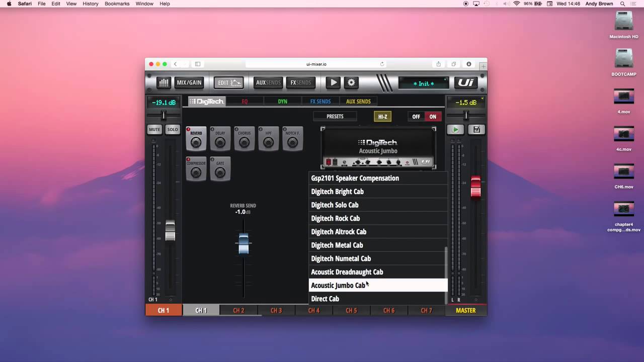Viewport: 644px width, 362px height.
Task: Toggle the COMPRESSOR stompbox pedal
Action: click(196, 169)
